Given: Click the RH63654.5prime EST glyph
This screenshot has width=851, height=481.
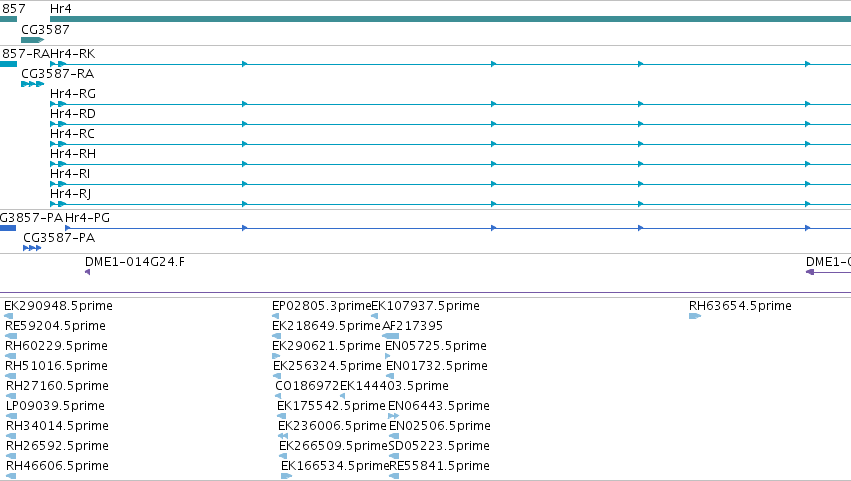Looking at the screenshot, I should click(x=695, y=316).
